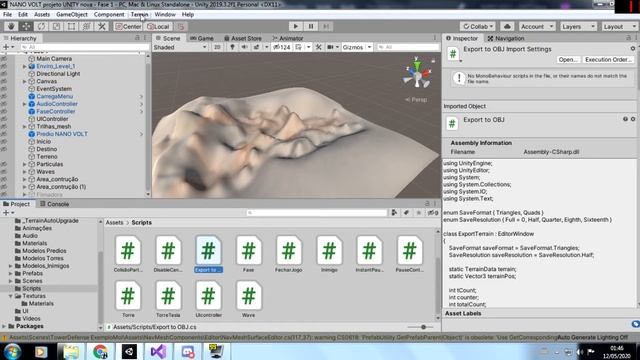Click the Project panel search field

[317, 213]
